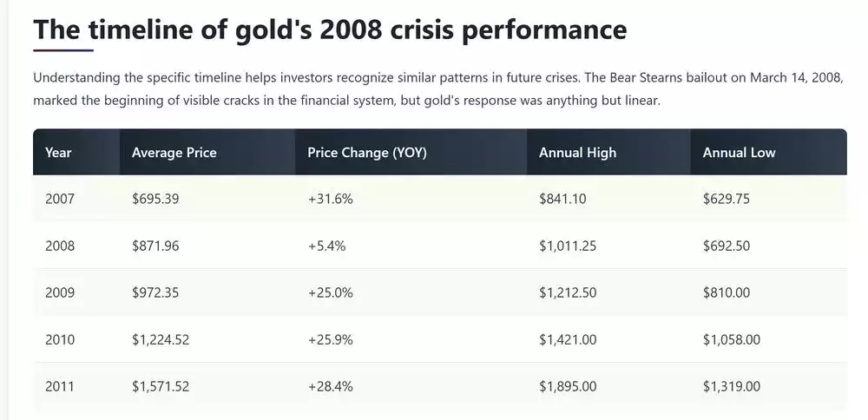Click the 2007 year cell
Viewport: 868px width, 420px height.
point(60,199)
